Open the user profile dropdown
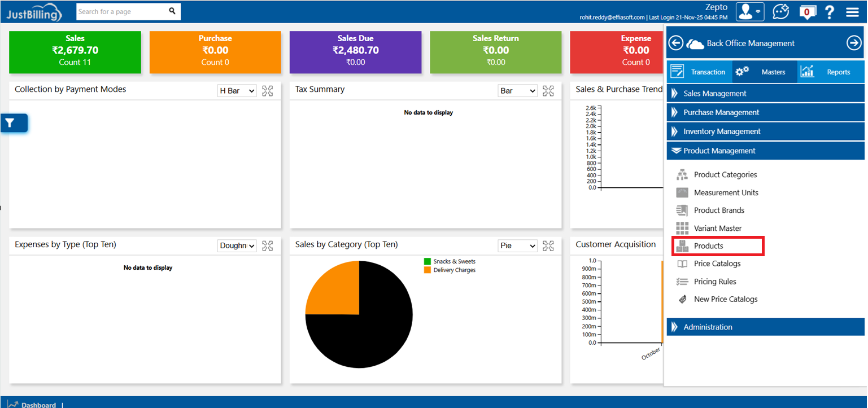The width and height of the screenshot is (868, 408). 749,12
